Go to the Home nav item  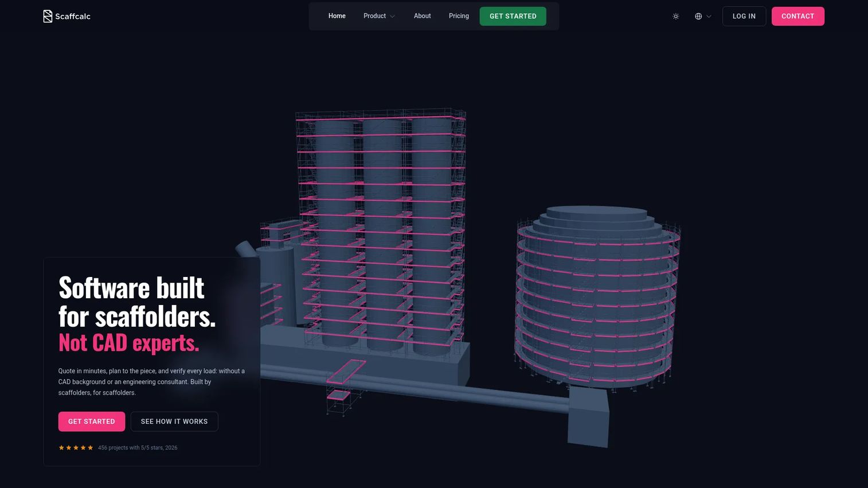[337, 16]
